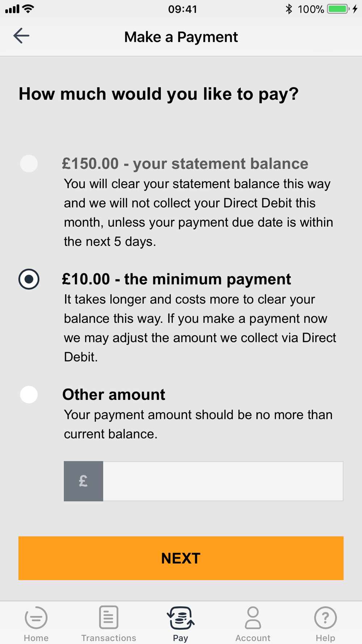This screenshot has height=644, width=362.
Task: Click the Wi-Fi signal icon
Action: 28,9
